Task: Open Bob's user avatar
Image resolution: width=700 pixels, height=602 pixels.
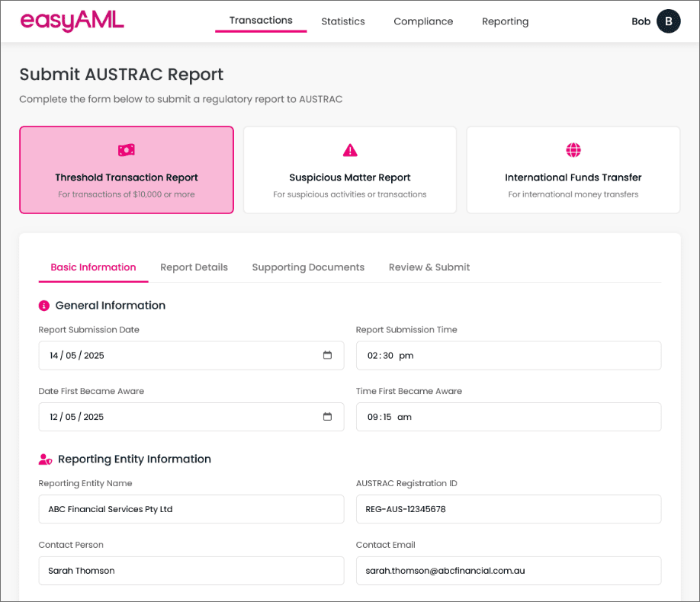Action: (x=668, y=21)
